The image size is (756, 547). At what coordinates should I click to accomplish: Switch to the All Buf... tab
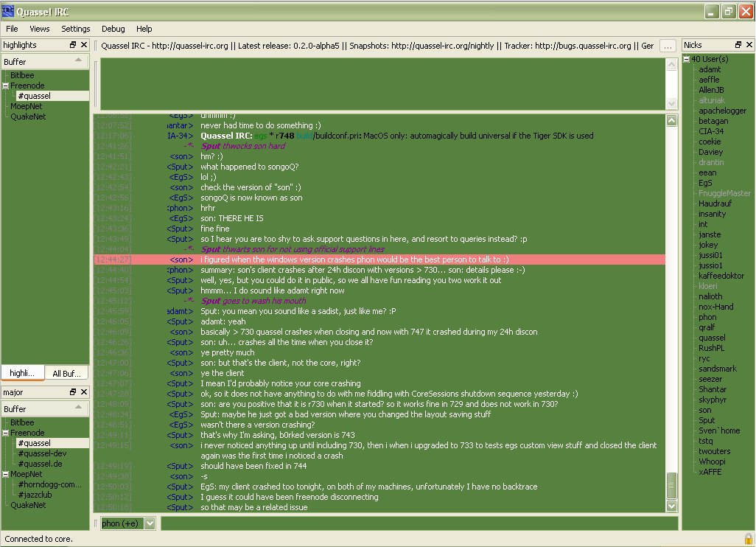click(x=66, y=373)
